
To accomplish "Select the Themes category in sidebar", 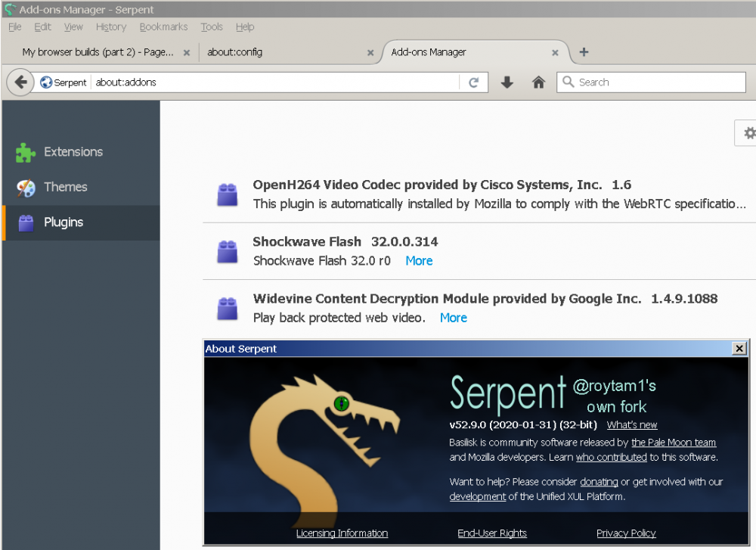I will tap(65, 187).
